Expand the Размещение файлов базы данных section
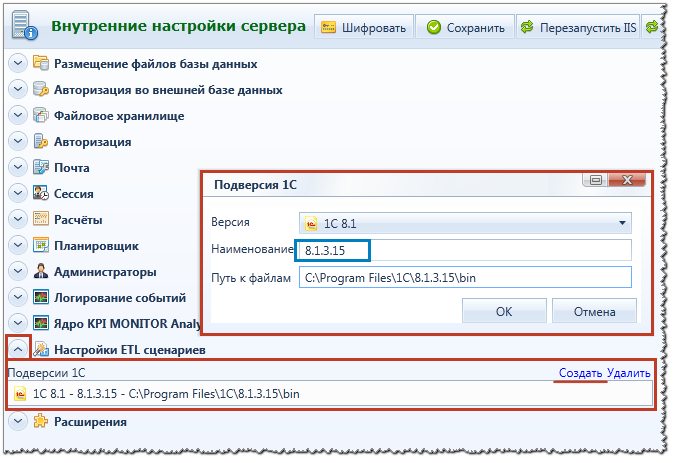Viewport: 676px width, 463px height. [x=18, y=63]
